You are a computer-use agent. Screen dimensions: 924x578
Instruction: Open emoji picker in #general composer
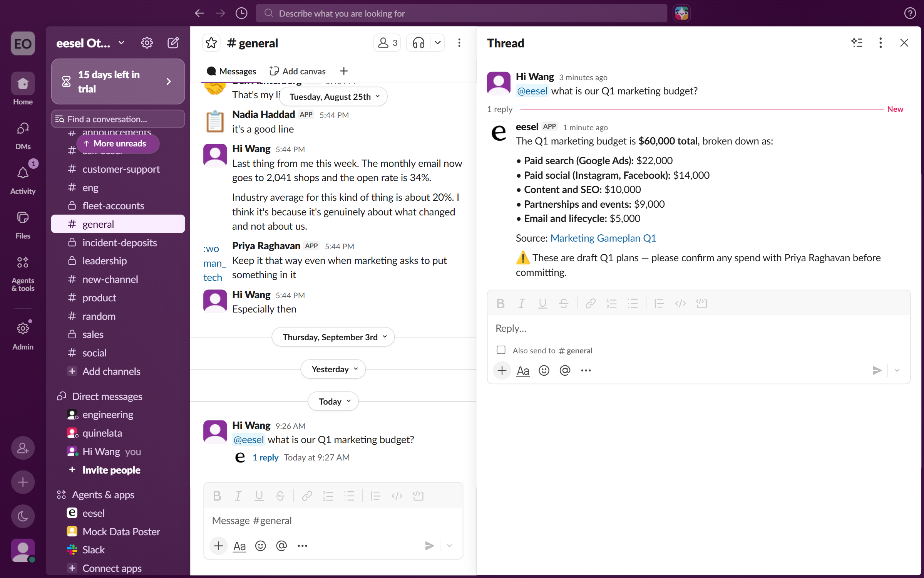point(260,546)
